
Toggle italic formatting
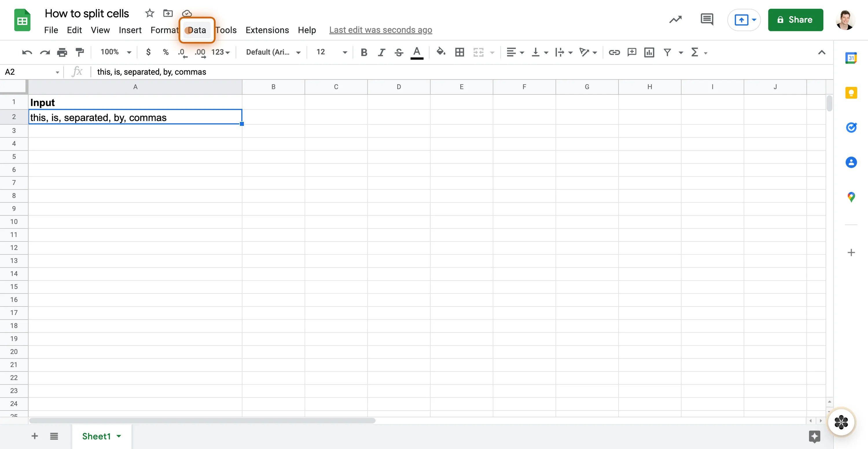tap(381, 52)
